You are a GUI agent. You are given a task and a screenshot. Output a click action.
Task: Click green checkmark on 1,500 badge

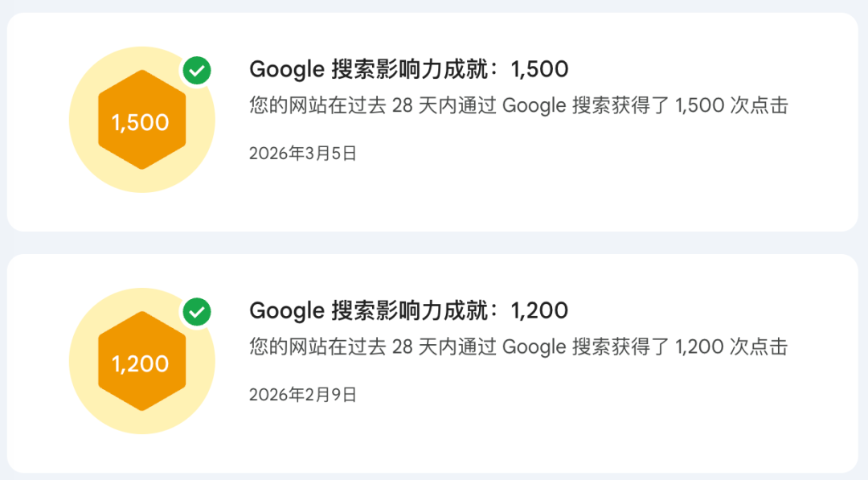[x=197, y=71]
